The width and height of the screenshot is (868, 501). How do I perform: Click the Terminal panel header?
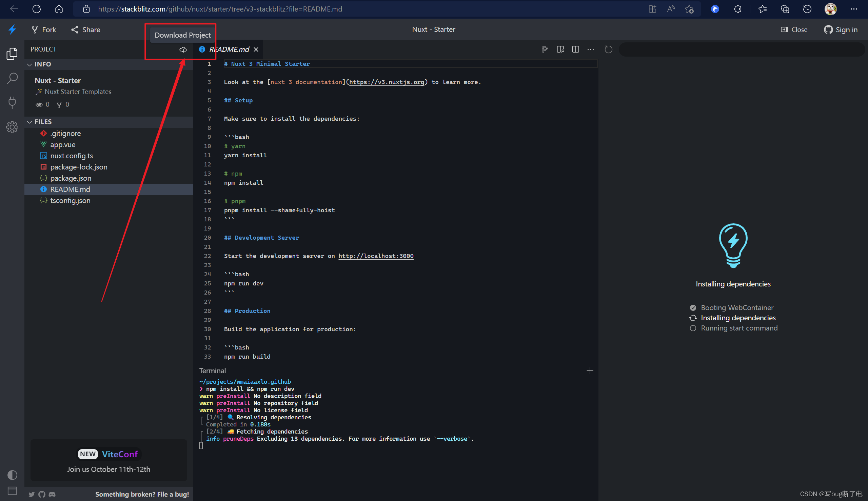point(212,371)
